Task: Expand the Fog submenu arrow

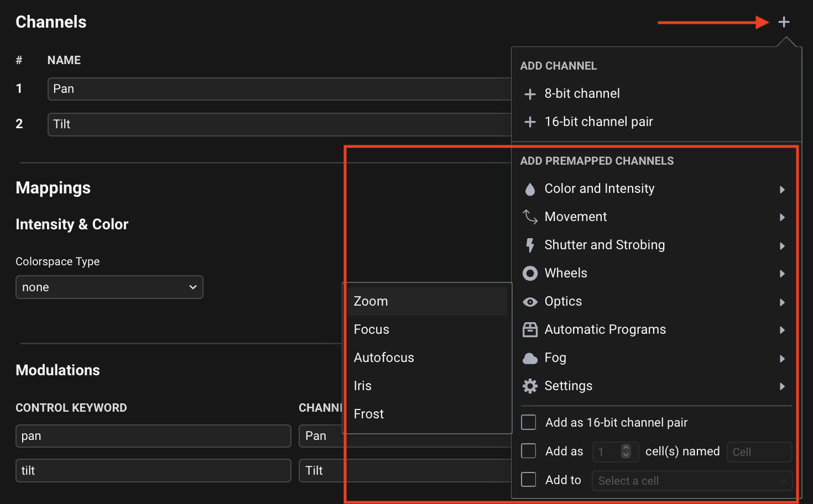Action: coord(782,359)
